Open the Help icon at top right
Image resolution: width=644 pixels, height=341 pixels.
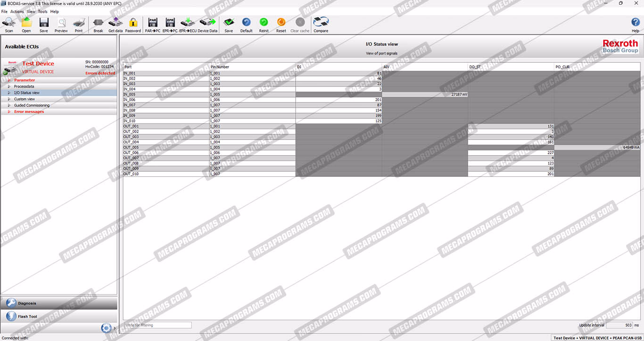pos(635,24)
